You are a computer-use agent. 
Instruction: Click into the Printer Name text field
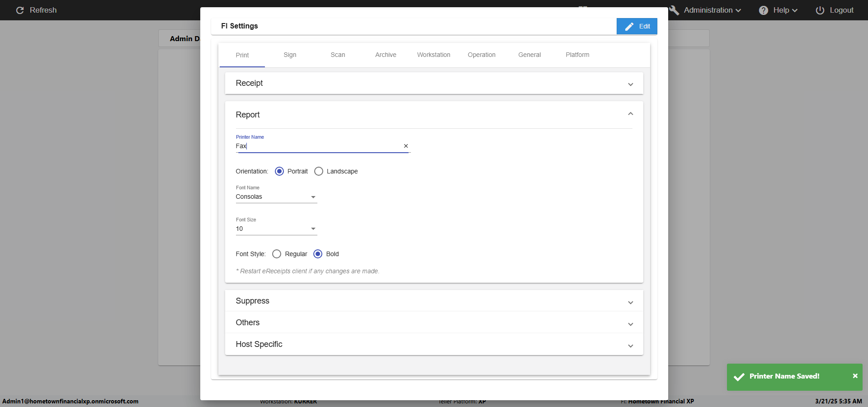point(316,146)
